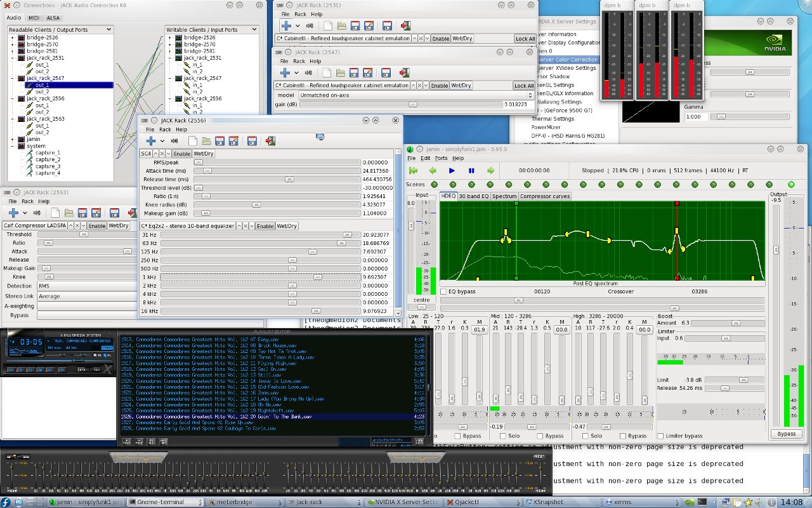Image resolution: width=812 pixels, height=508 pixels.
Task: Click the speaker icon in JACK Rack (2531) toolbar
Action: click(310, 26)
